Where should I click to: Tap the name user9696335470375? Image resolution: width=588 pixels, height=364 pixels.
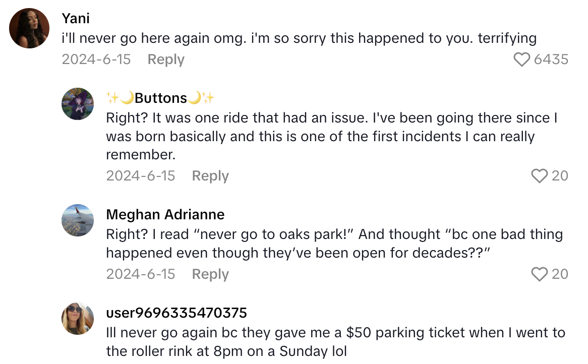pyautogui.click(x=176, y=313)
